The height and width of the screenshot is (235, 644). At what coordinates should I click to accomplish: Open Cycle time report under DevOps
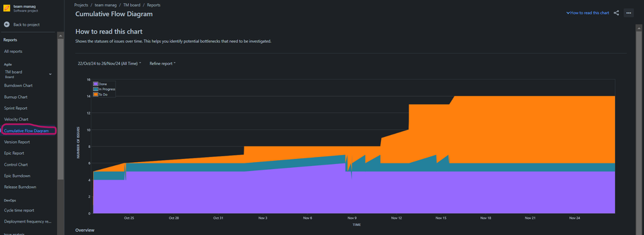[19, 210]
